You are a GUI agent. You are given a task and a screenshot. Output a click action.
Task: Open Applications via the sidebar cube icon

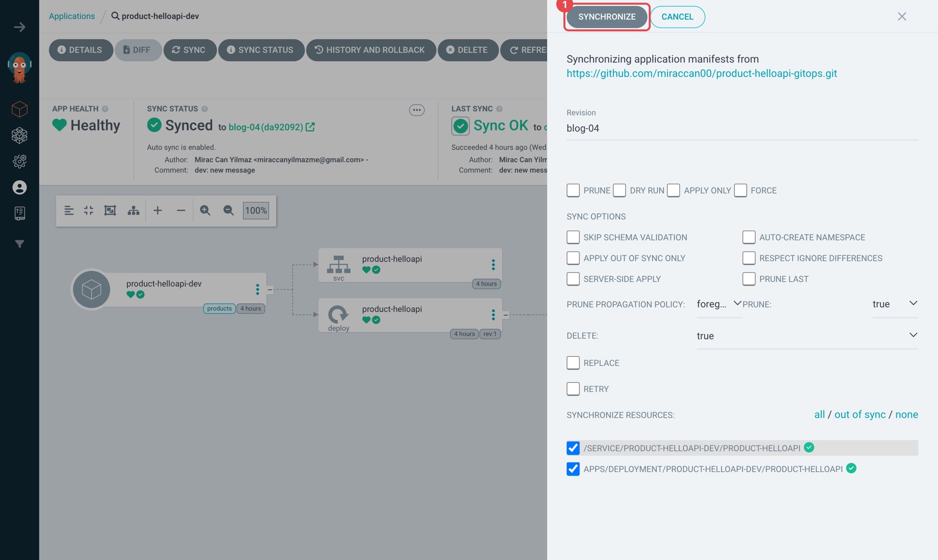coord(20,109)
